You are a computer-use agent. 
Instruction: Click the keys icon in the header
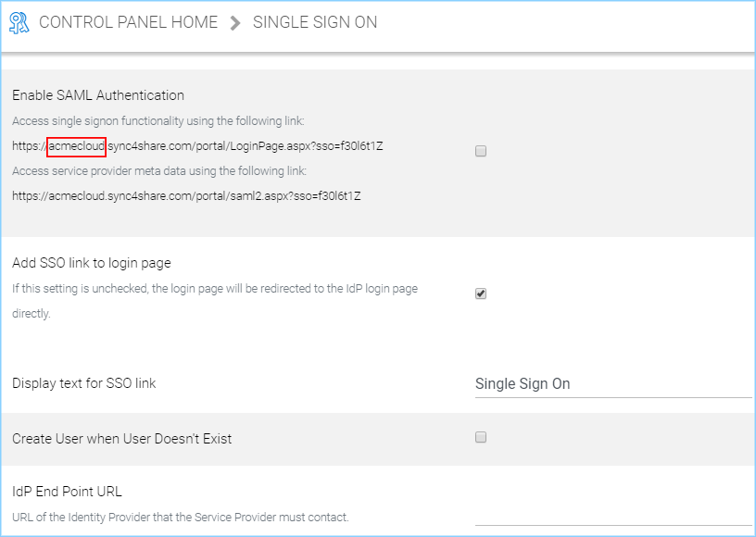tap(19, 22)
